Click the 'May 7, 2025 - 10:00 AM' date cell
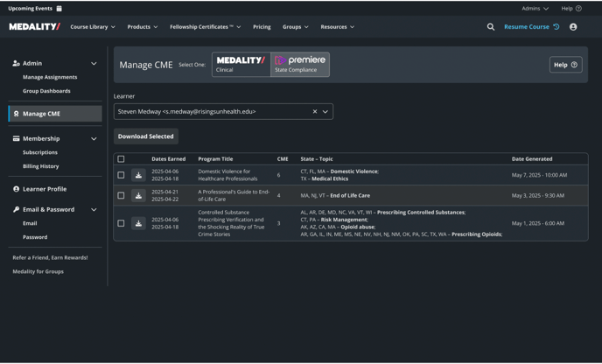Viewport: 602px width, 364px height. tap(539, 175)
